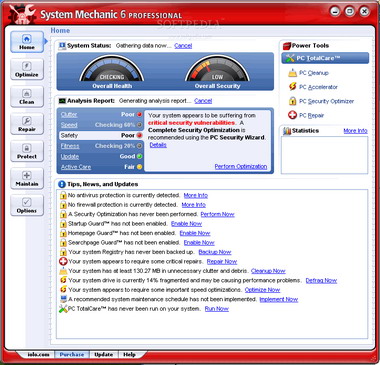Click Enable Now for Startup Guard
The image size is (380, 365).
point(186,224)
